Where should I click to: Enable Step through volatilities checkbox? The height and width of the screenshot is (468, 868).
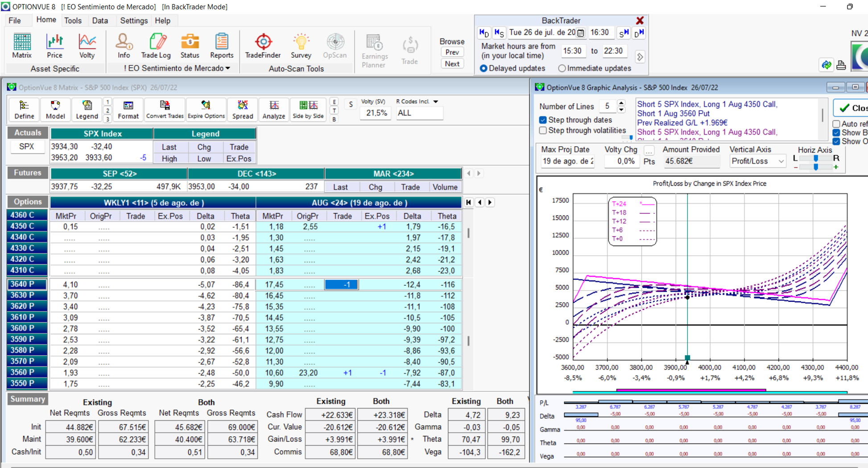[543, 131]
